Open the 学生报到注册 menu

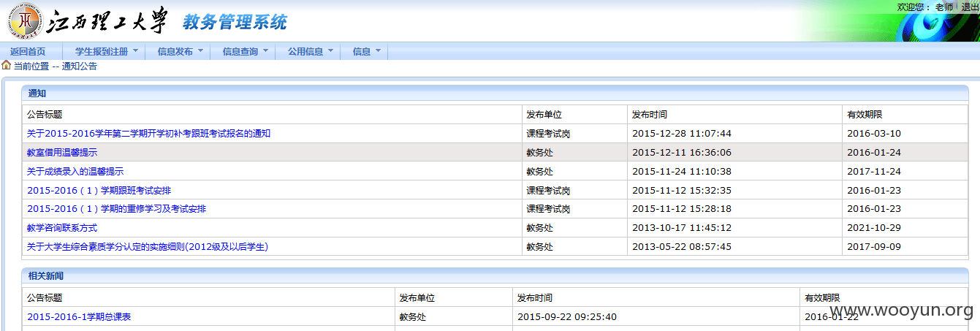click(102, 52)
